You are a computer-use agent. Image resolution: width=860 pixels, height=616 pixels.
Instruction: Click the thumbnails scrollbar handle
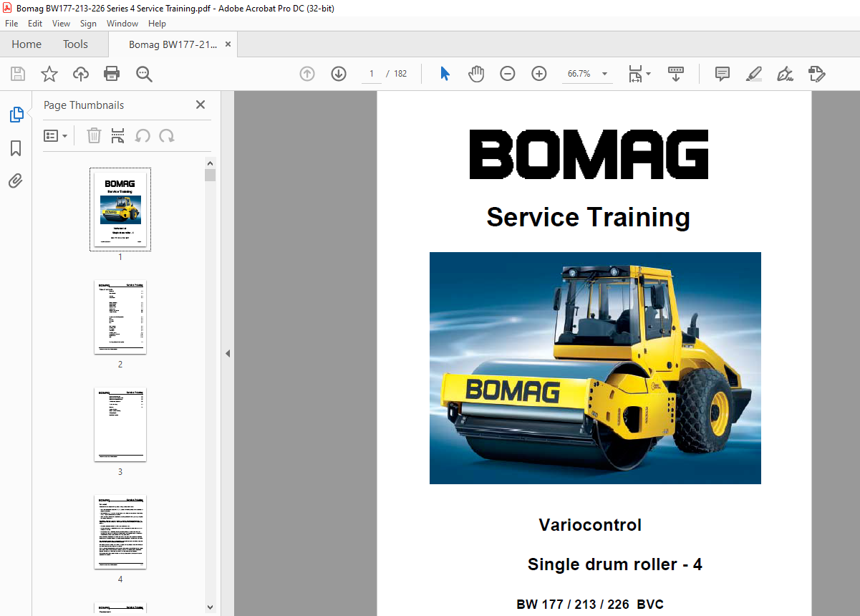(210, 176)
